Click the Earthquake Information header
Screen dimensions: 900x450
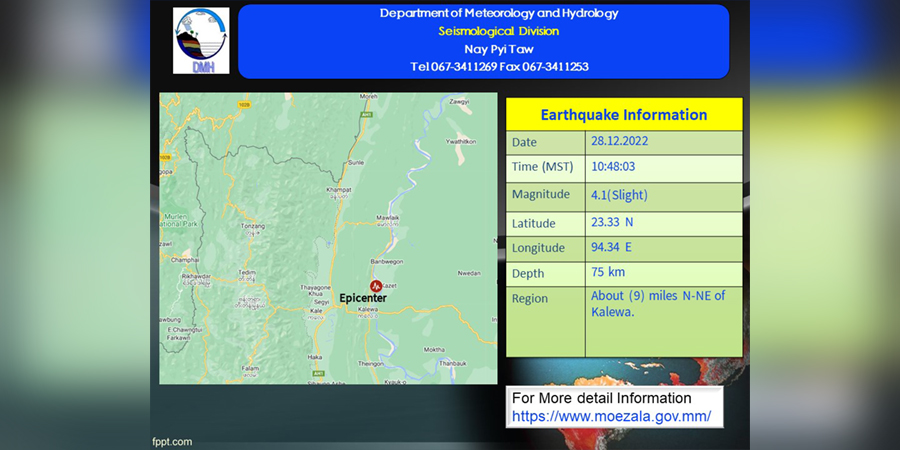pos(624,114)
